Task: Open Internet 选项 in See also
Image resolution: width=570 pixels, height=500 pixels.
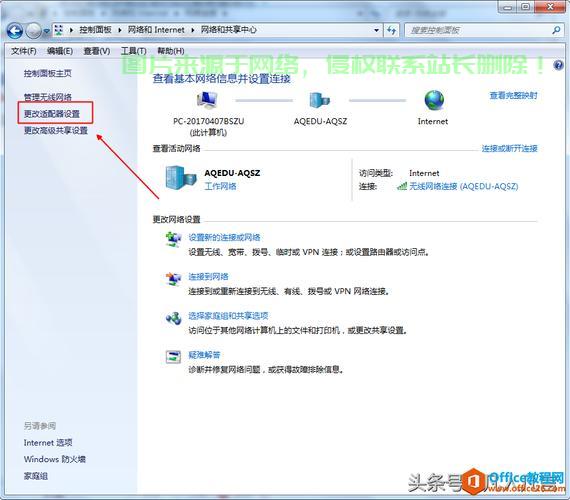Action: coord(48,443)
